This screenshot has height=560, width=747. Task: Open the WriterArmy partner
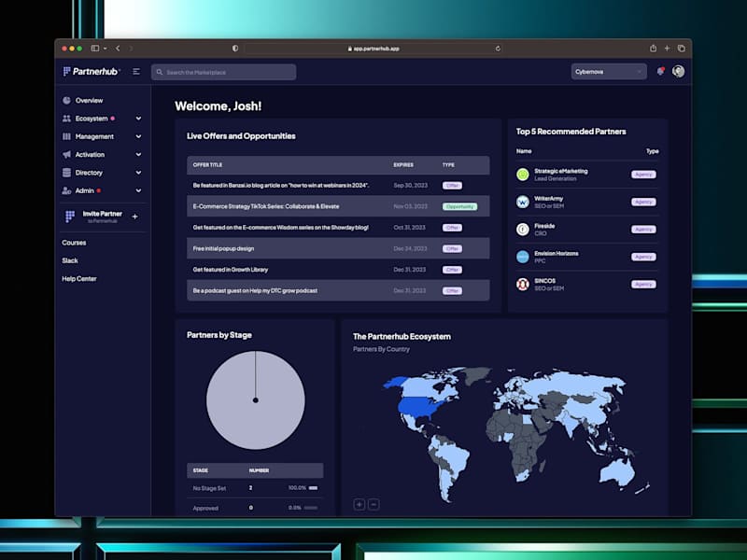tap(586, 202)
